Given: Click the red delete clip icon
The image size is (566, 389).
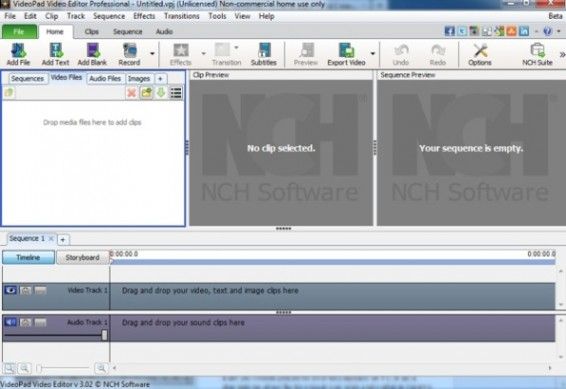Looking at the screenshot, I should click(x=132, y=93).
